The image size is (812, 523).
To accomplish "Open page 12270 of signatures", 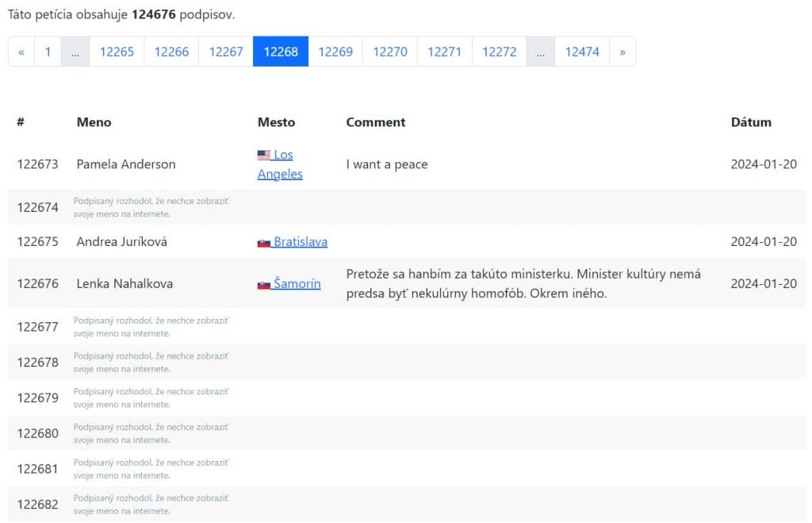I will [390, 52].
